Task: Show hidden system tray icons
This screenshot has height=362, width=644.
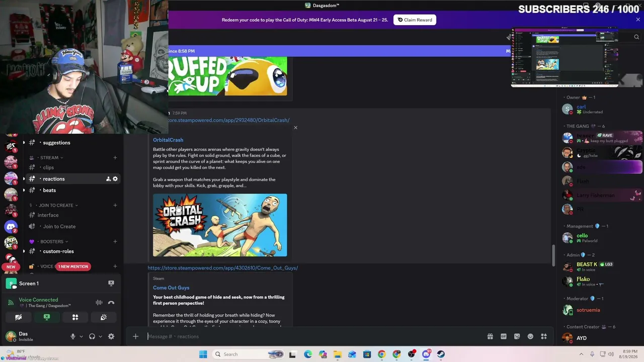Action: (x=581, y=354)
